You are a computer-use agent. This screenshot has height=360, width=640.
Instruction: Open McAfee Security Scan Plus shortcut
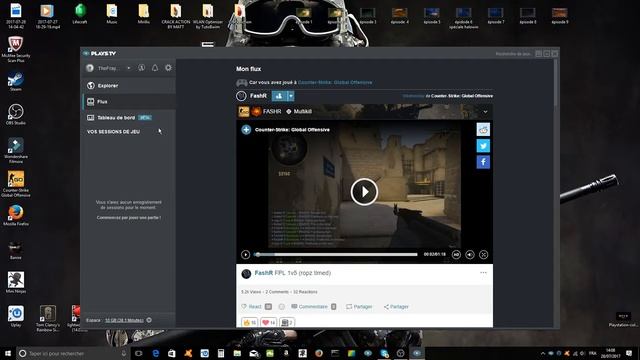[x=16, y=49]
